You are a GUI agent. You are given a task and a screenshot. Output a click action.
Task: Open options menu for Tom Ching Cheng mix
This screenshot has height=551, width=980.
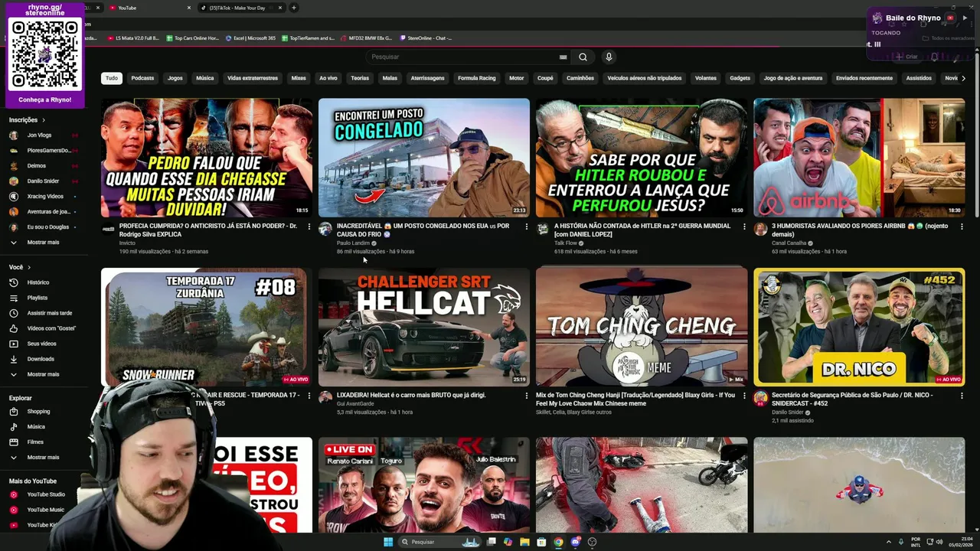click(x=744, y=396)
